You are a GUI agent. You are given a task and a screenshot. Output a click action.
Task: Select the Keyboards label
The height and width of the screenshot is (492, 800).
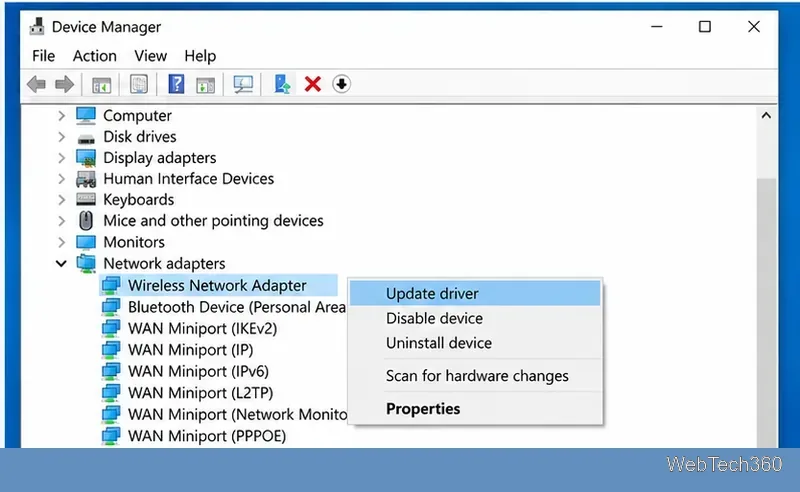tap(138, 200)
